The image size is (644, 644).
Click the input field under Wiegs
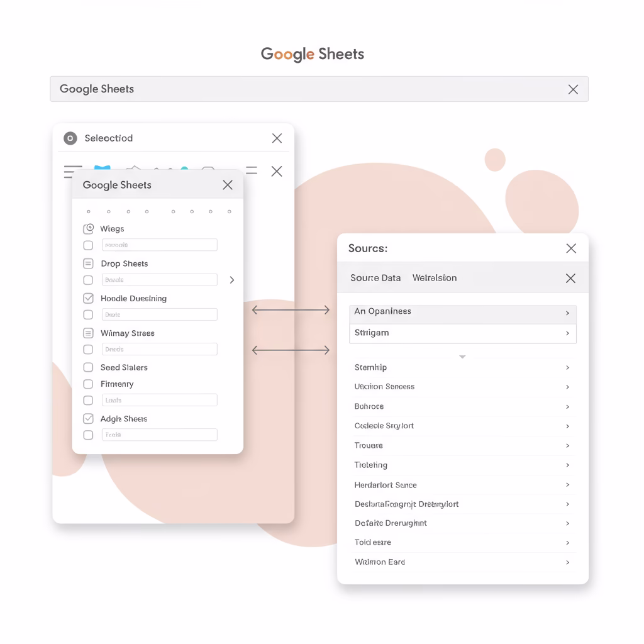(159, 245)
